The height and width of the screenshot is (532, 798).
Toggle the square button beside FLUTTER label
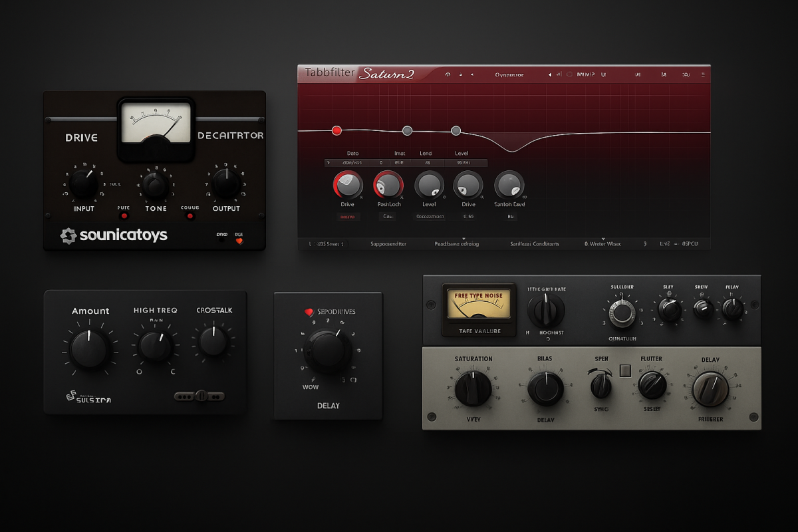(x=625, y=370)
